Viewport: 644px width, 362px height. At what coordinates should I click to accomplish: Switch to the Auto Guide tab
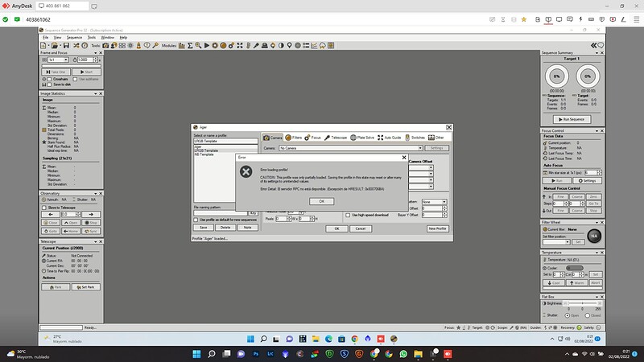coord(389,138)
